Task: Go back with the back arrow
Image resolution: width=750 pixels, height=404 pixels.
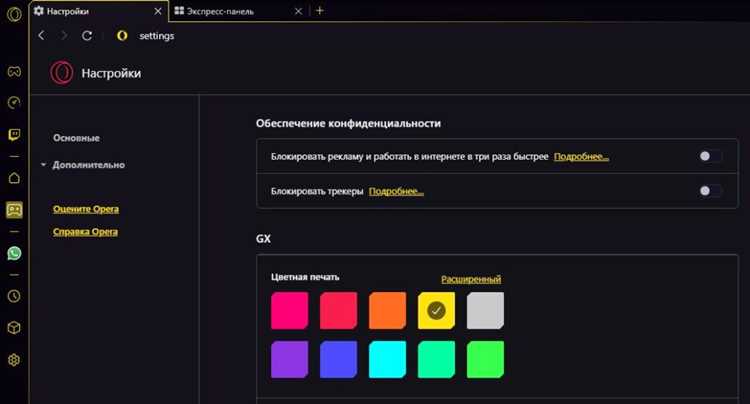Action: [x=42, y=35]
